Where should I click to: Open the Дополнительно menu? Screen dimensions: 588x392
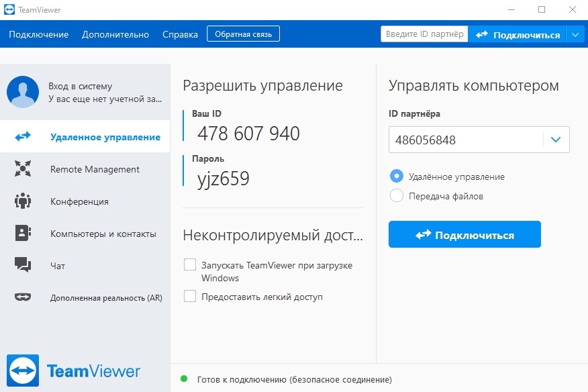[x=115, y=34]
